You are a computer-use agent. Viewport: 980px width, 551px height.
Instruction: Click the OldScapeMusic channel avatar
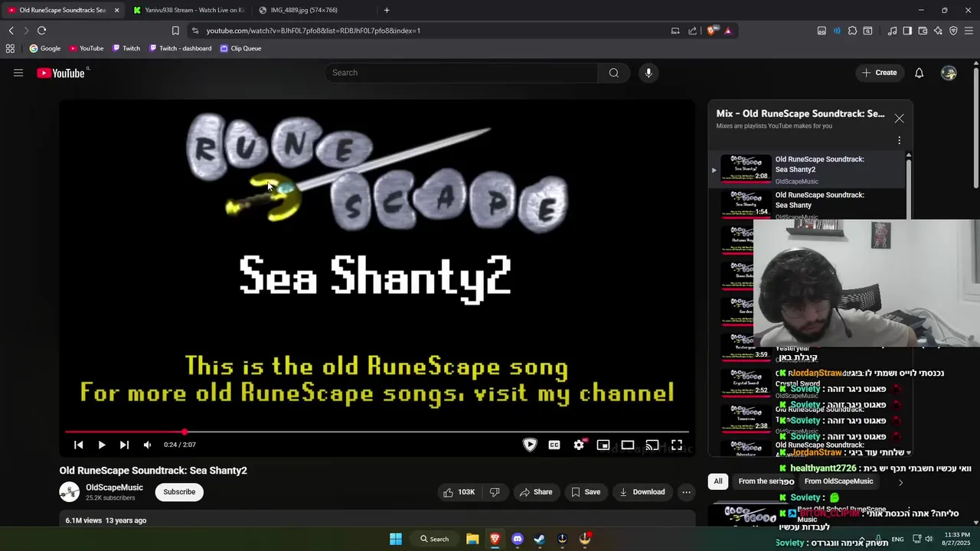(70, 492)
